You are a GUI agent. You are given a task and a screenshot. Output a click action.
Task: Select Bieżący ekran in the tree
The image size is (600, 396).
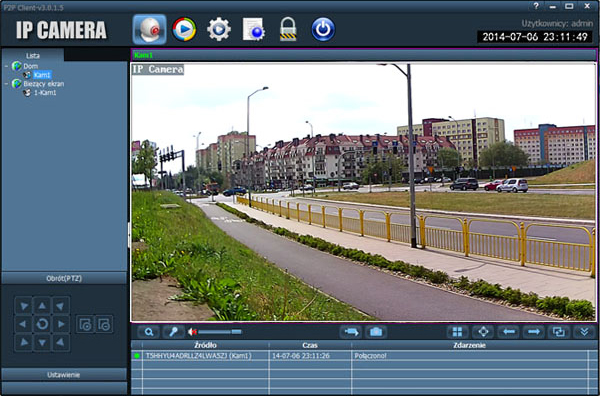44,84
